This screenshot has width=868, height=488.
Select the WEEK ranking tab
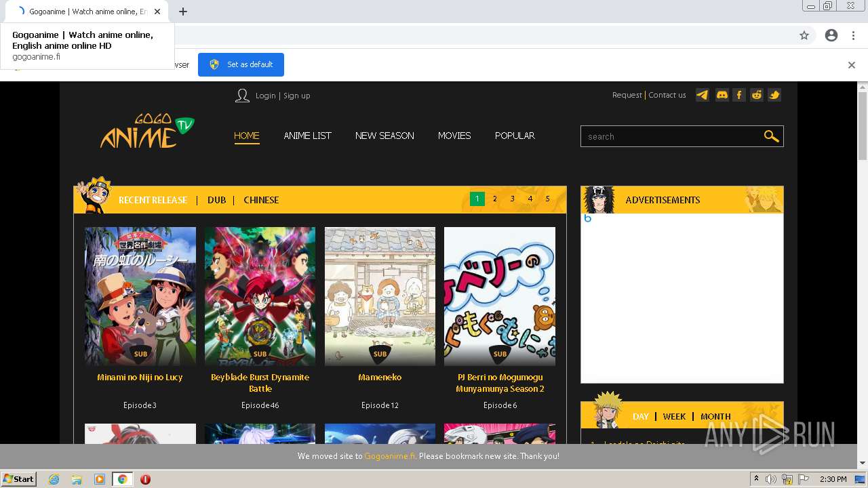tap(674, 416)
